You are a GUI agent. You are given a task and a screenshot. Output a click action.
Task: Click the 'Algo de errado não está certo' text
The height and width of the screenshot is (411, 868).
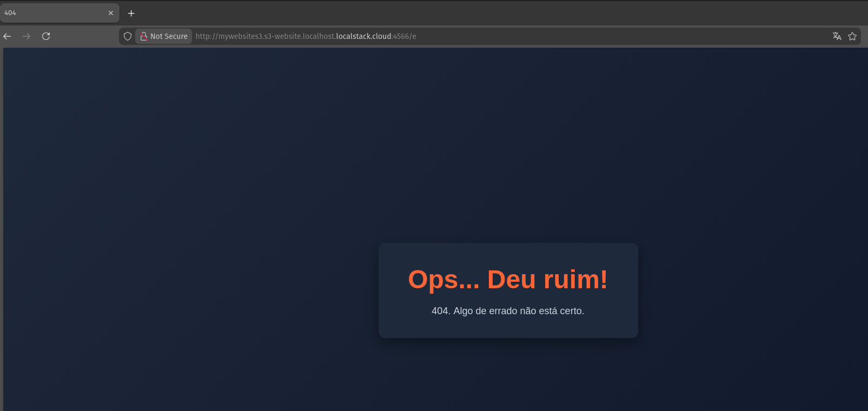pyautogui.click(x=519, y=311)
